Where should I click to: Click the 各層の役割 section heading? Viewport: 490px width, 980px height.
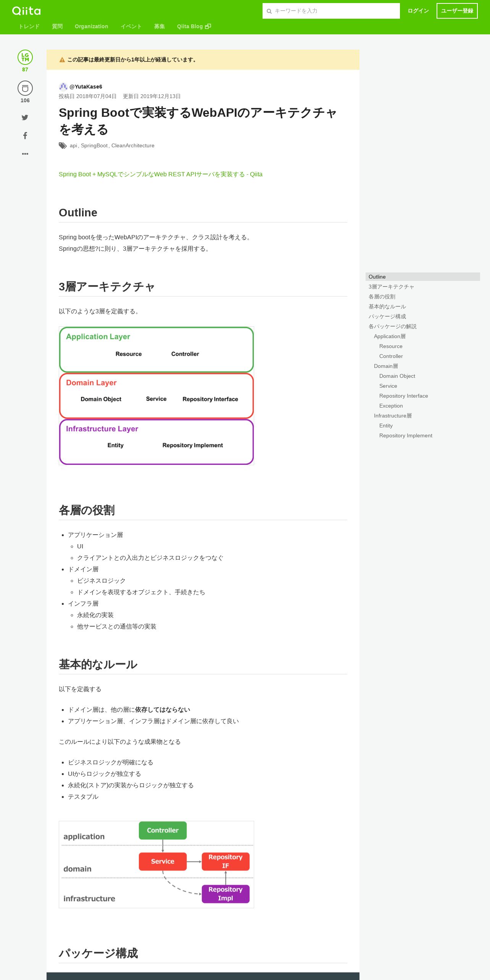point(87,510)
